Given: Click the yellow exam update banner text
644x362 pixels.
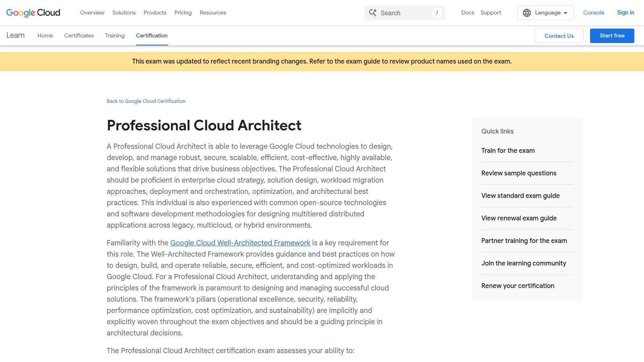Looking at the screenshot, I should 322,62.
